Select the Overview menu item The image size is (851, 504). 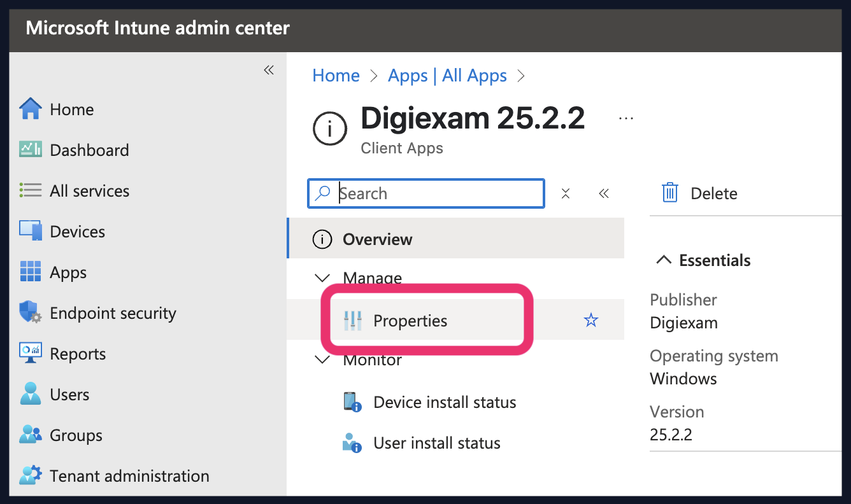(x=455, y=238)
